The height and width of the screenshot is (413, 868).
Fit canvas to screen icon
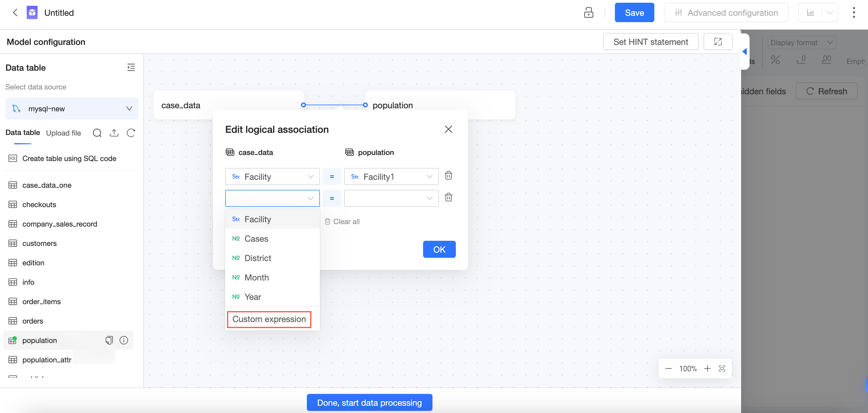tap(722, 368)
